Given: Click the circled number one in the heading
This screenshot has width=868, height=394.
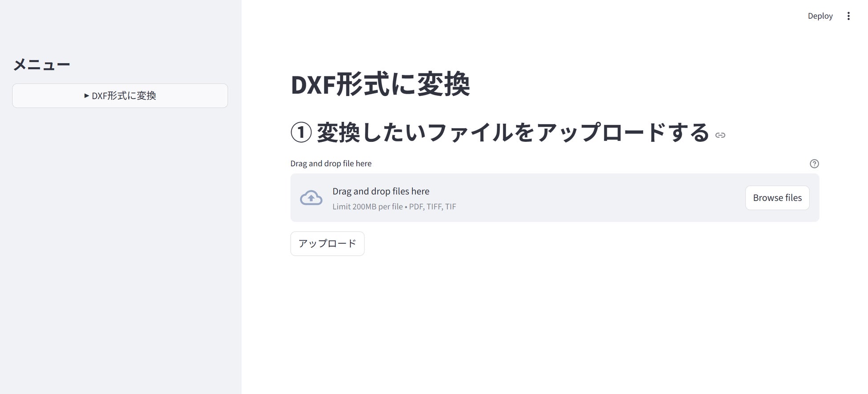Looking at the screenshot, I should coord(301,133).
